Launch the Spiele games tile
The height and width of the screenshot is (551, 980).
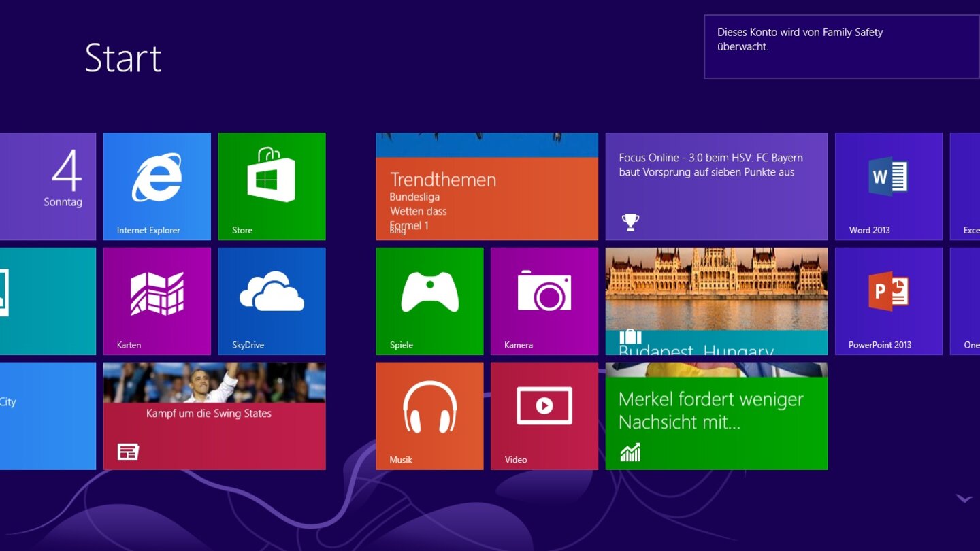point(429,301)
